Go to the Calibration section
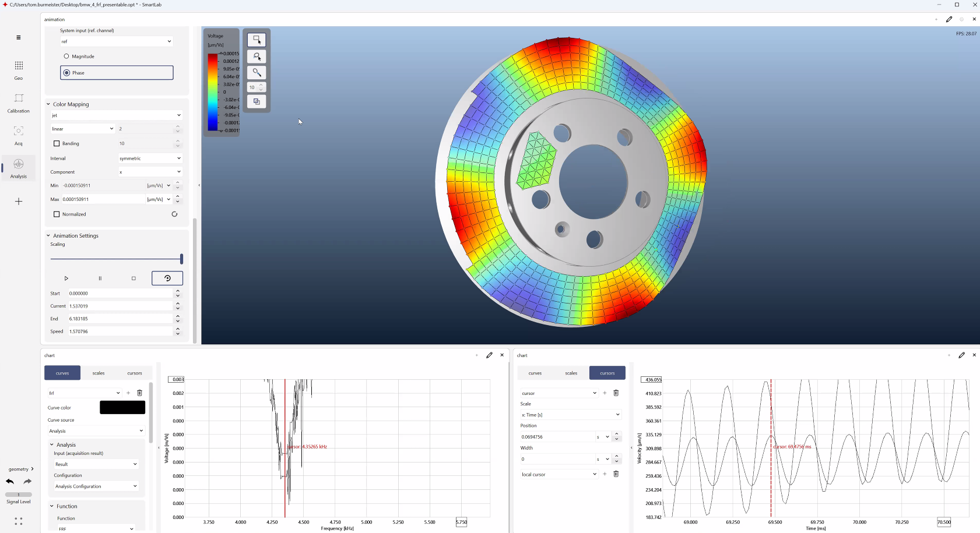This screenshot has width=980, height=533. pos(19,103)
